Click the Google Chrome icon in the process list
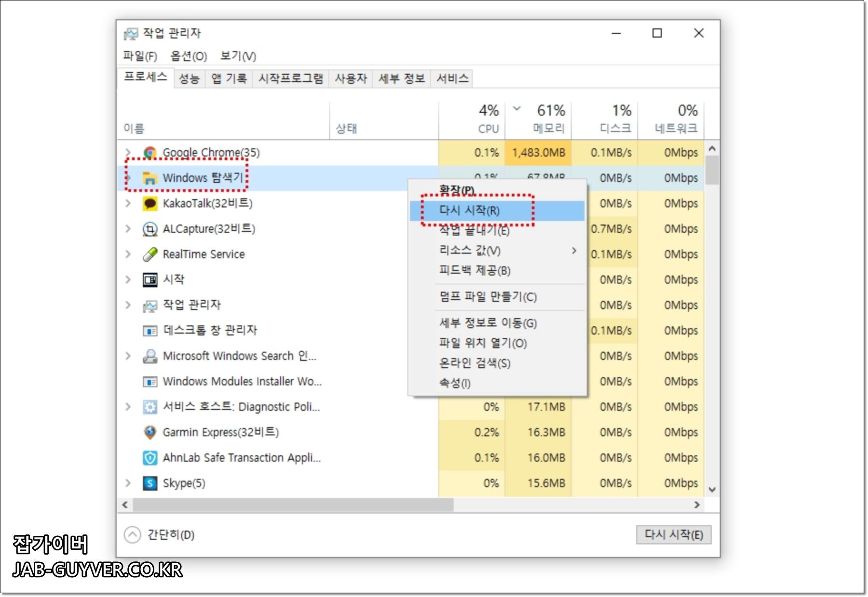Image resolution: width=868 pixels, height=597 pixels. click(x=149, y=152)
